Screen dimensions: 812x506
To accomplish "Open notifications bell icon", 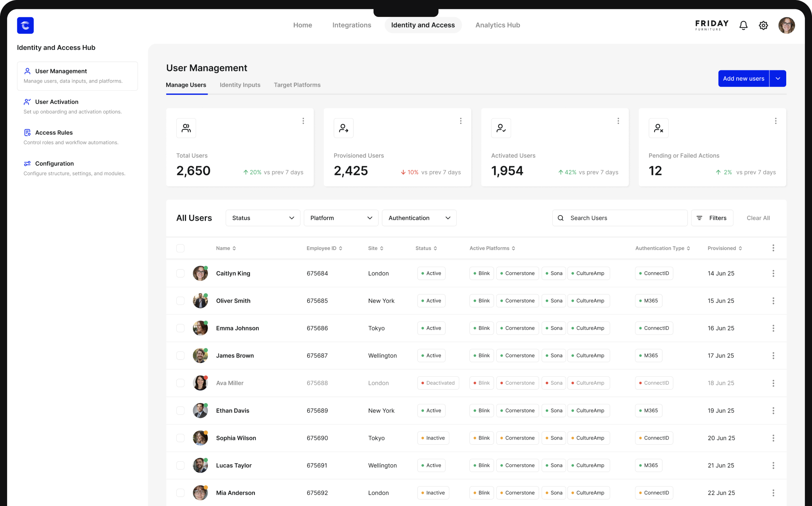I will tap(744, 25).
